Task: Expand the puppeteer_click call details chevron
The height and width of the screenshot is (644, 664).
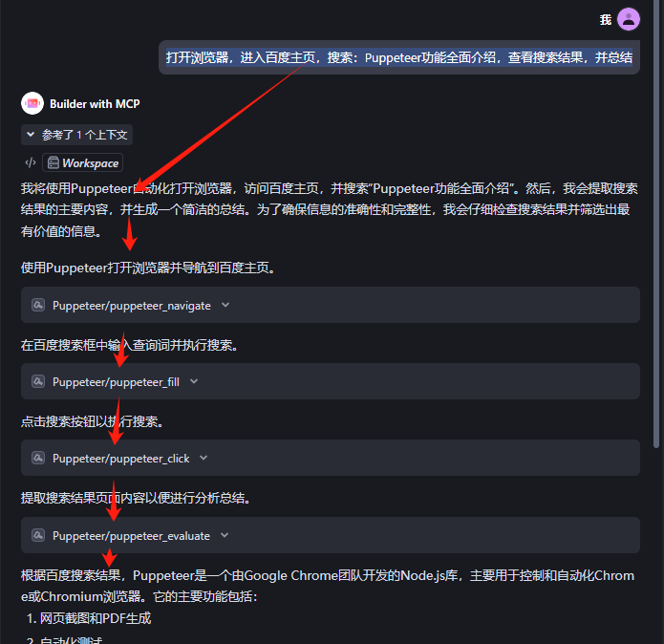Action: pyautogui.click(x=203, y=458)
